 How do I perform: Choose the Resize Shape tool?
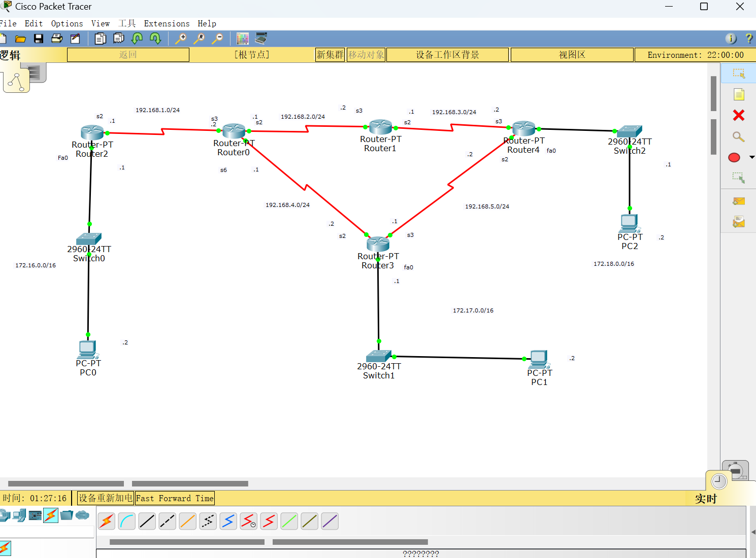coord(739,178)
